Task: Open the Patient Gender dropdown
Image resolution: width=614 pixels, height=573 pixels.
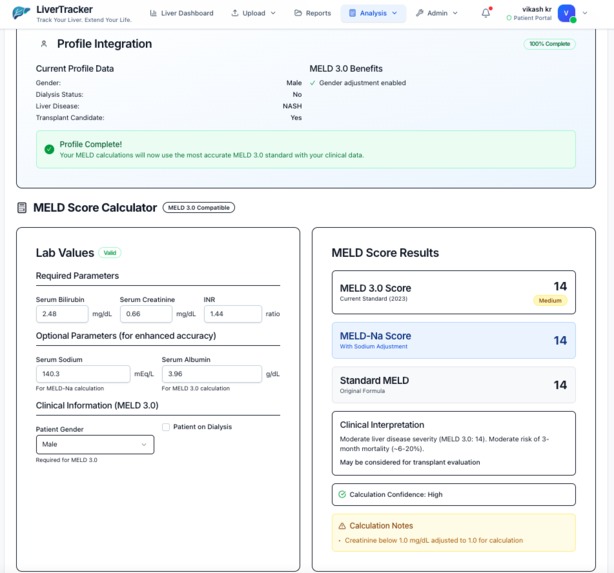Action: (x=95, y=445)
